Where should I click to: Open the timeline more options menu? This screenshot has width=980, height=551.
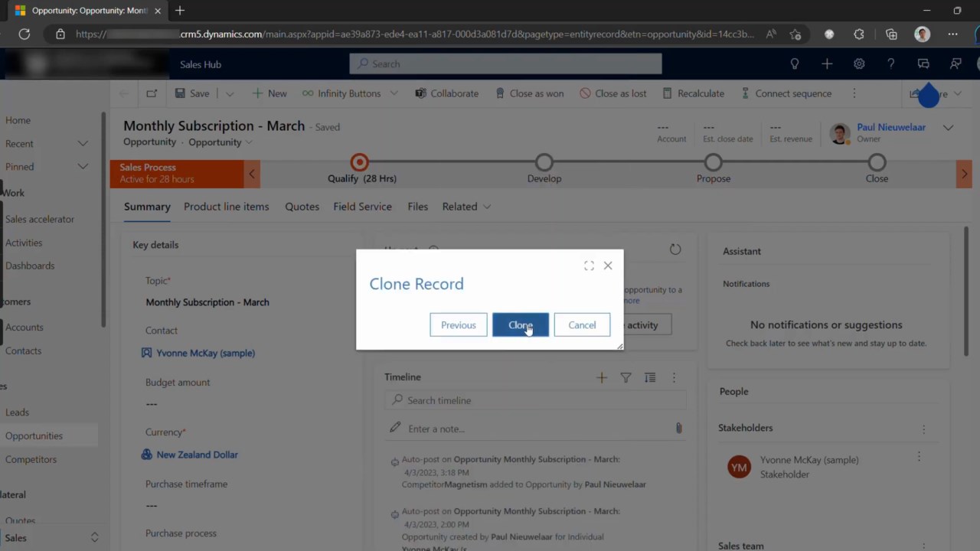pyautogui.click(x=674, y=377)
